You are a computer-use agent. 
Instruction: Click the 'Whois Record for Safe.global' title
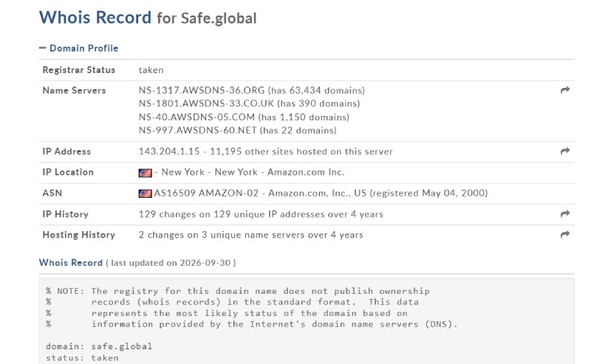point(148,18)
